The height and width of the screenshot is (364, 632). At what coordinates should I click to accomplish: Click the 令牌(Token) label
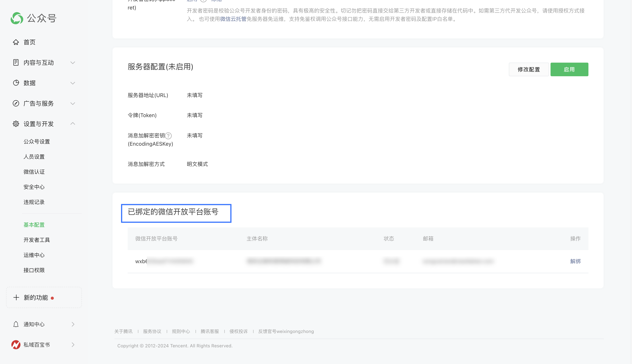pos(142,115)
